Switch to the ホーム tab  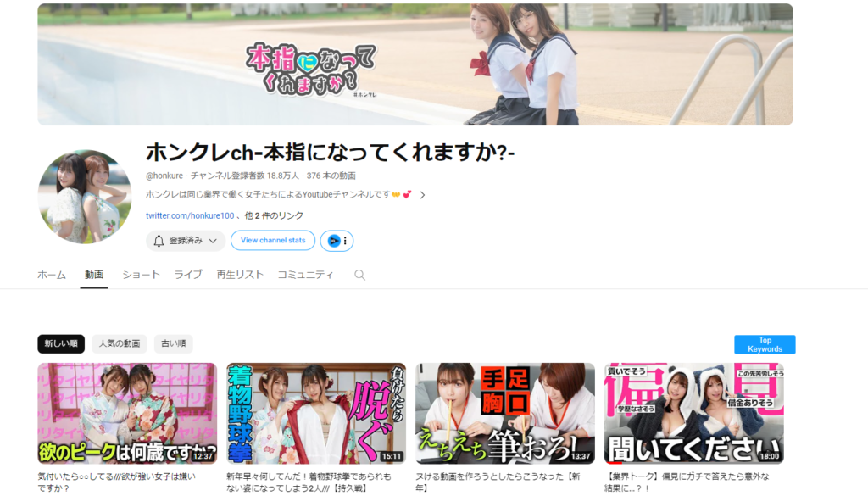[52, 275]
